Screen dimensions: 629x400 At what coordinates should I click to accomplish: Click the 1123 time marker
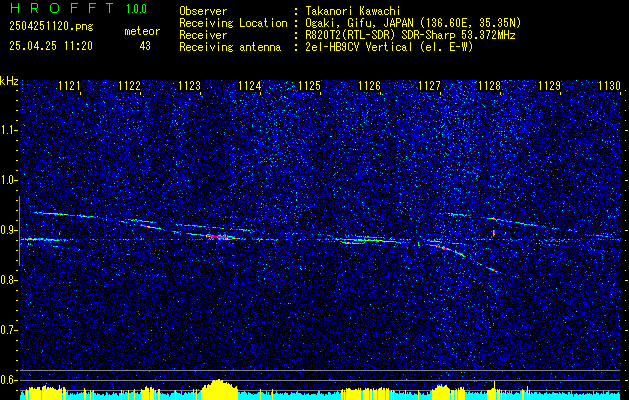[x=189, y=86]
